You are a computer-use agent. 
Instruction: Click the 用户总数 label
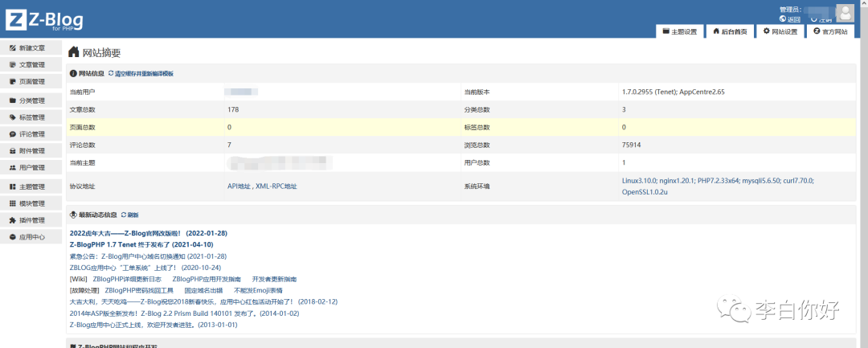[x=477, y=162]
